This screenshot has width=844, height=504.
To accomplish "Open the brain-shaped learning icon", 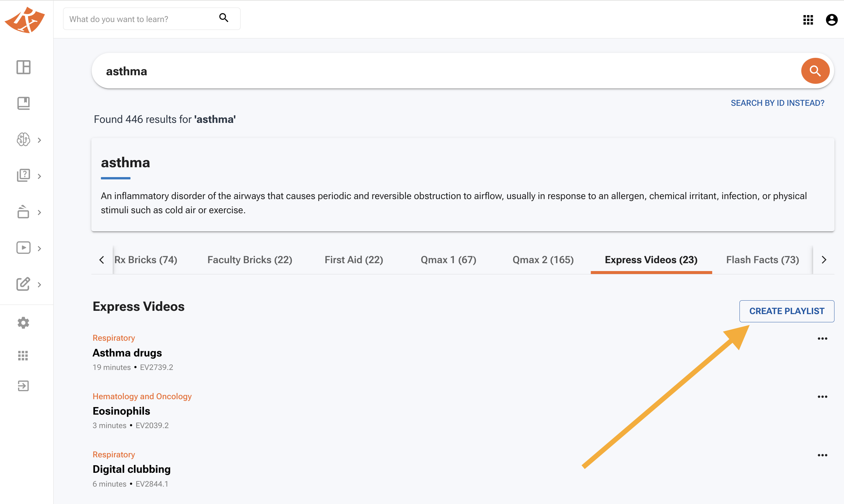I will [x=23, y=140].
